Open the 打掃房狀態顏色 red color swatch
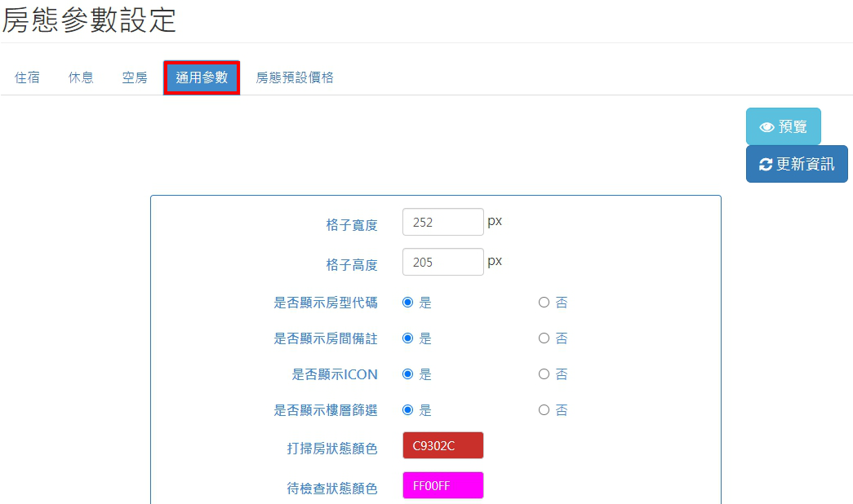This screenshot has width=853, height=504. (x=442, y=446)
